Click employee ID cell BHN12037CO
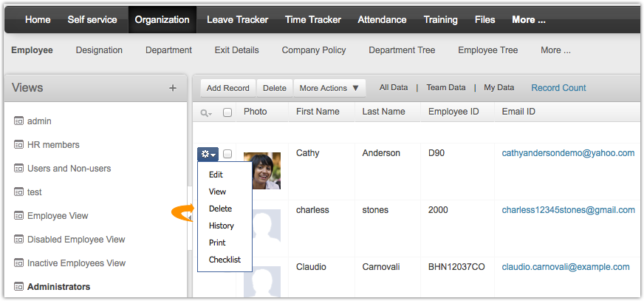The width and height of the screenshot is (644, 301). 456,267
